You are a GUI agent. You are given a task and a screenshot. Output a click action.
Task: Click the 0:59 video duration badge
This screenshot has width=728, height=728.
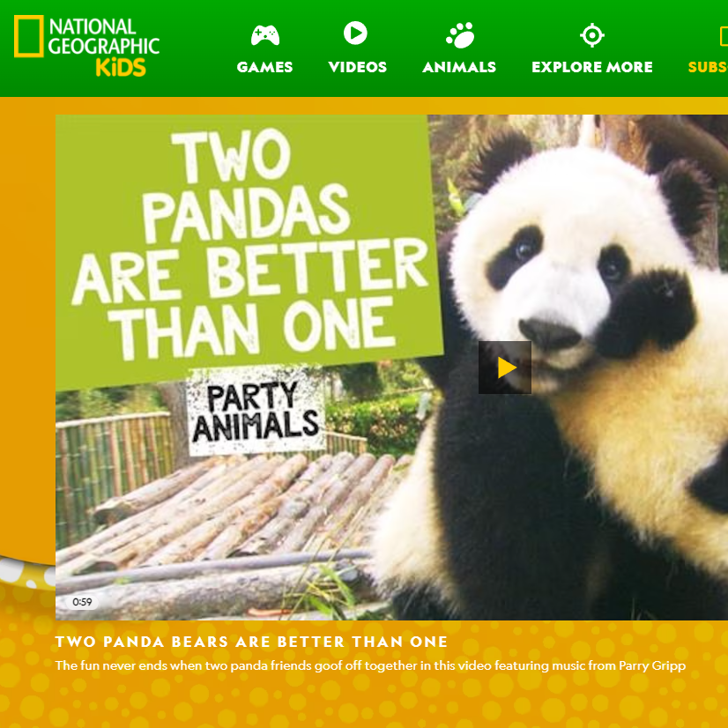82,602
